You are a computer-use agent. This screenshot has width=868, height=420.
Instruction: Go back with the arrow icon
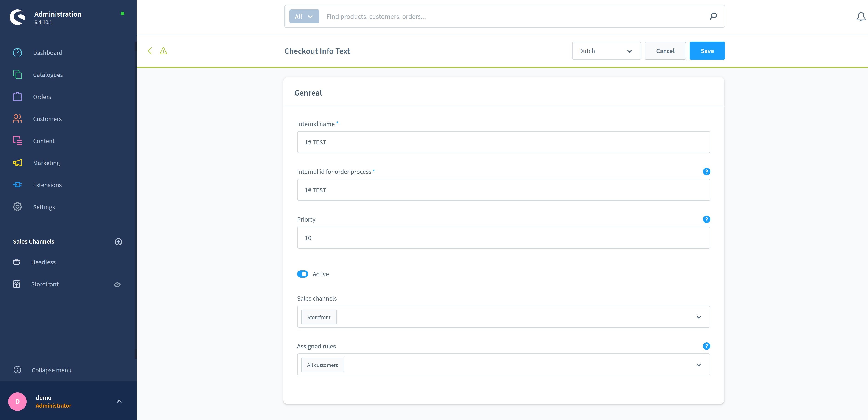pyautogui.click(x=150, y=51)
